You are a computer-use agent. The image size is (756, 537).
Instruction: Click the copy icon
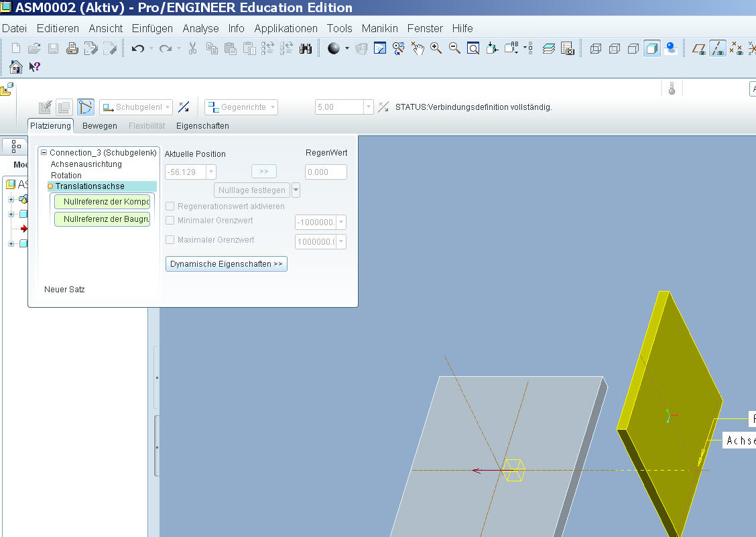(212, 48)
